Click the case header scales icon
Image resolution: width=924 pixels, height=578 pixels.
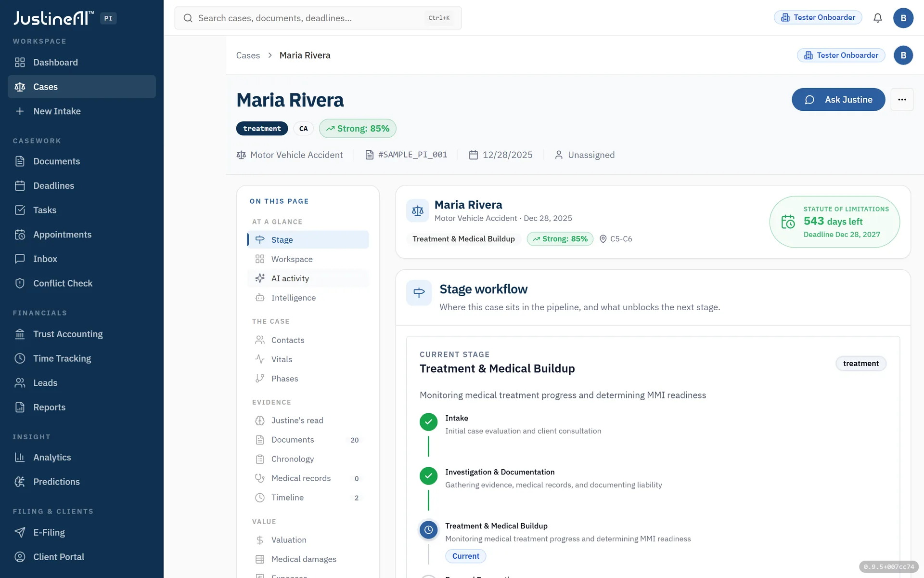coord(418,210)
